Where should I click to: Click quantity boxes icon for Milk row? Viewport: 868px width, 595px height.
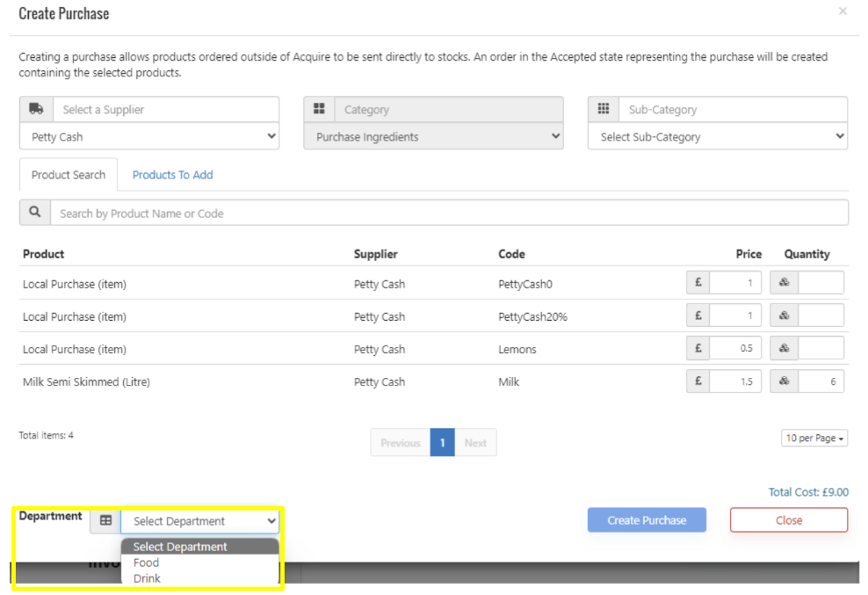784,381
